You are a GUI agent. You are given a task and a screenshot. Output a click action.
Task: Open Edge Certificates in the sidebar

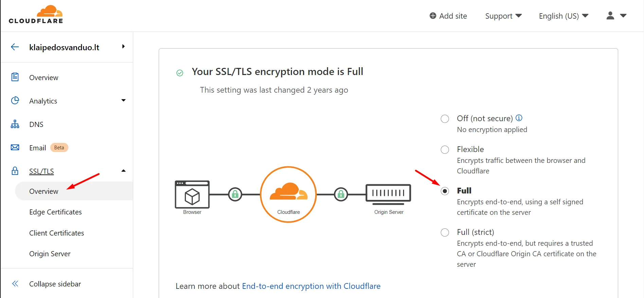coord(55,212)
